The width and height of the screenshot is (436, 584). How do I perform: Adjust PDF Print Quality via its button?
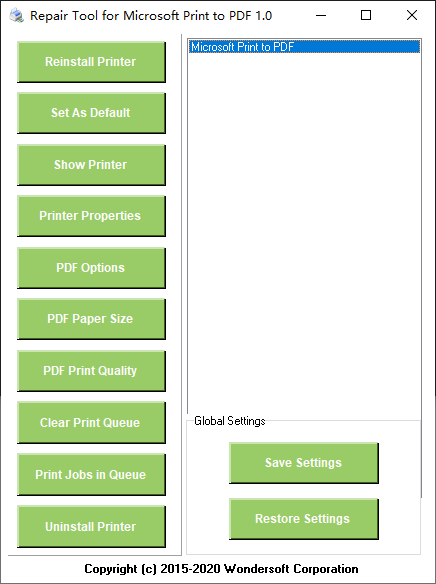pyautogui.click(x=91, y=371)
